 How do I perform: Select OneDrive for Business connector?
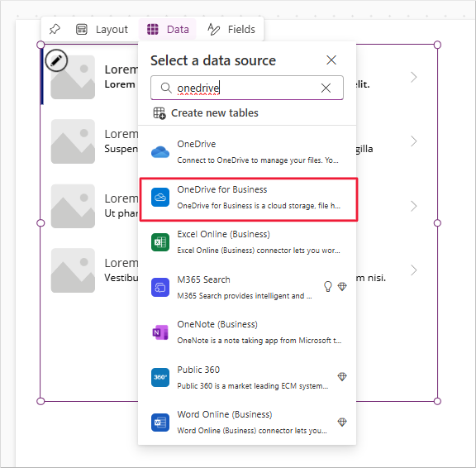pos(248,199)
